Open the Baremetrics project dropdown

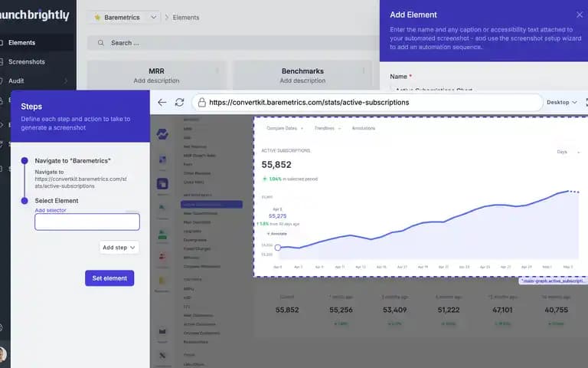[125, 18]
